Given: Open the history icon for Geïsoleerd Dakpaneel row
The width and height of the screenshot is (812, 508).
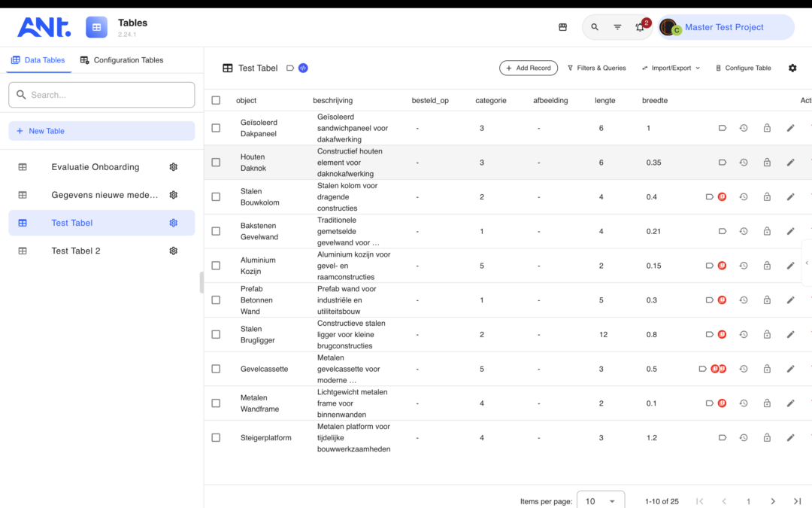Looking at the screenshot, I should [x=744, y=128].
